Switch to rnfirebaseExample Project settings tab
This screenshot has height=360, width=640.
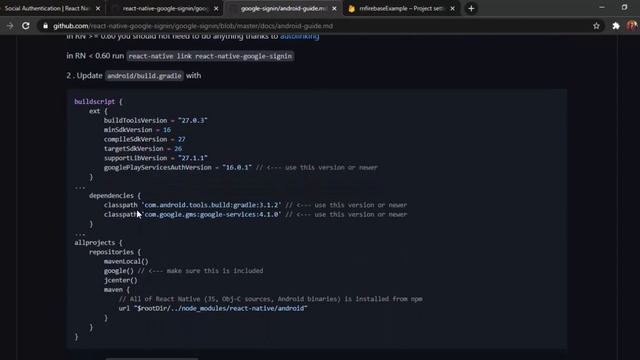tap(401, 8)
